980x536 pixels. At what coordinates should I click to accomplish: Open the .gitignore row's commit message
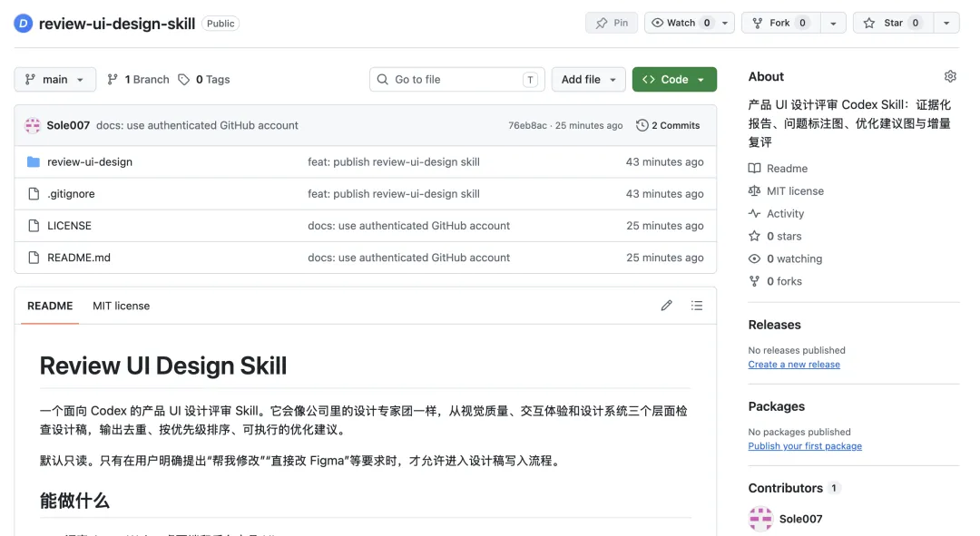pos(394,194)
